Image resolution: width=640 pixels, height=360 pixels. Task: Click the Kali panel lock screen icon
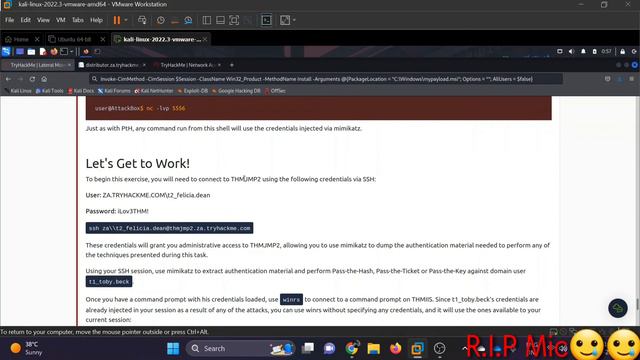pyautogui.click(x=622, y=51)
